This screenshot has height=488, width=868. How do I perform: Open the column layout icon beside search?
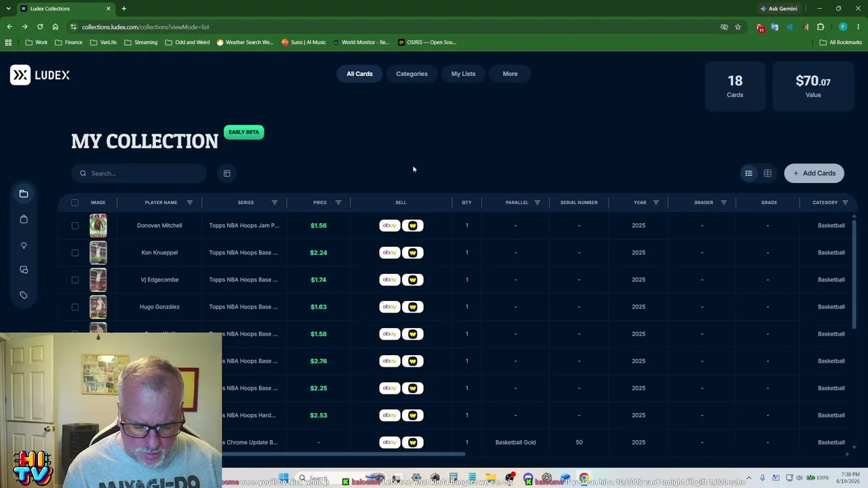click(x=227, y=174)
